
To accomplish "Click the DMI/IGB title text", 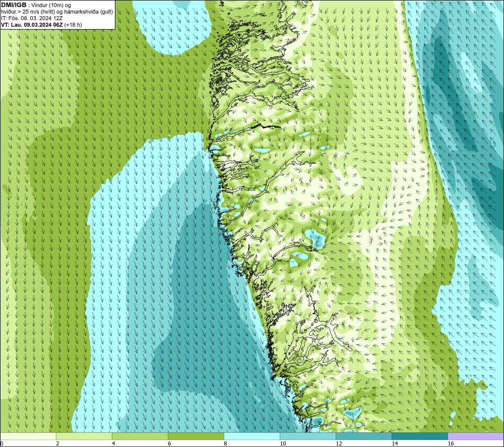I will (x=14, y=5).
